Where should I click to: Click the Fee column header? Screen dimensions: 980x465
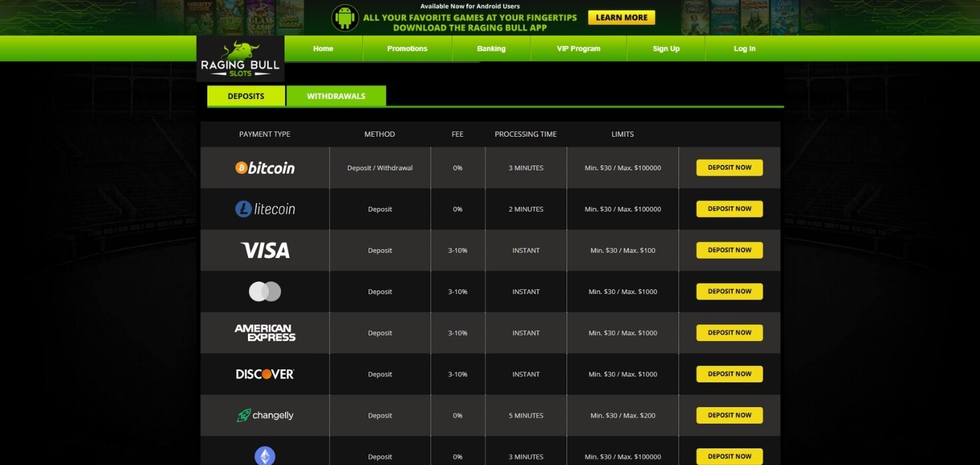(x=457, y=134)
